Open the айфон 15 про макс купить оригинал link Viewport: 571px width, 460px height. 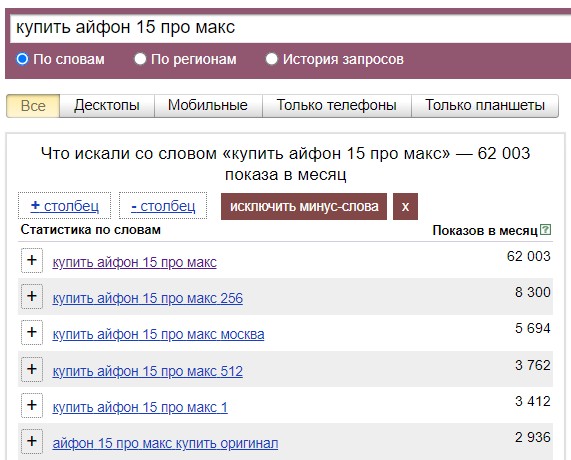tap(165, 443)
